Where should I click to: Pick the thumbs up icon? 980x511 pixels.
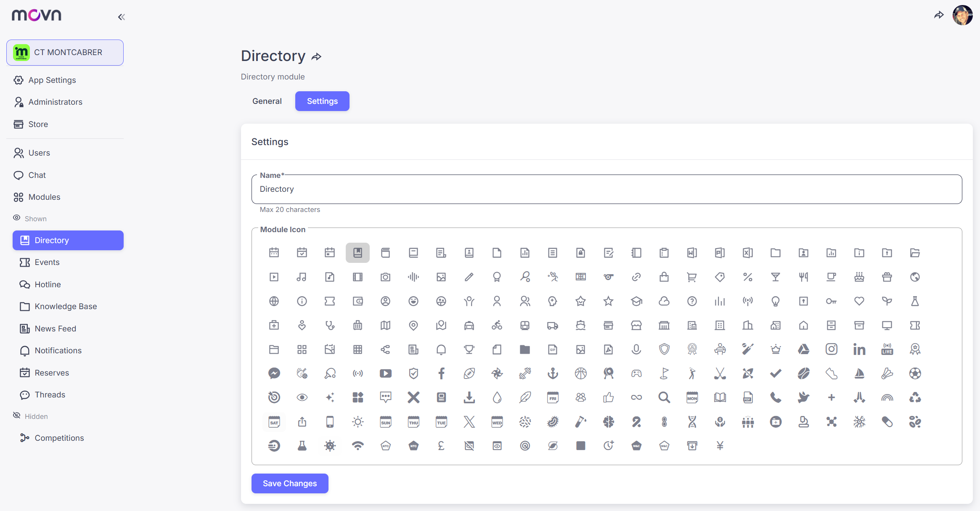click(608, 397)
